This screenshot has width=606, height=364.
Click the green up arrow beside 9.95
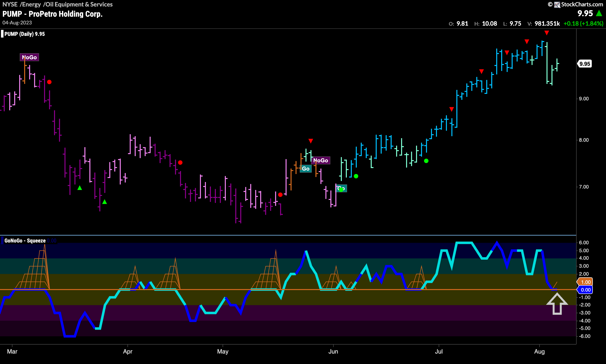click(x=599, y=13)
